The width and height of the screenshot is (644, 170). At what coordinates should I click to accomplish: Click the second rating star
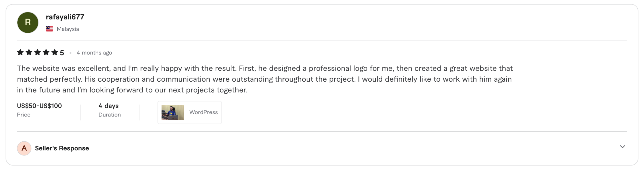tap(29, 52)
